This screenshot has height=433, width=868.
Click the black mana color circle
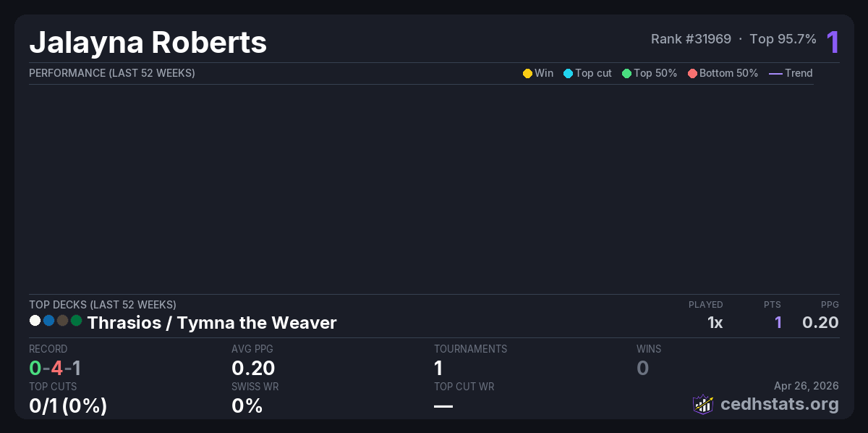coord(62,320)
